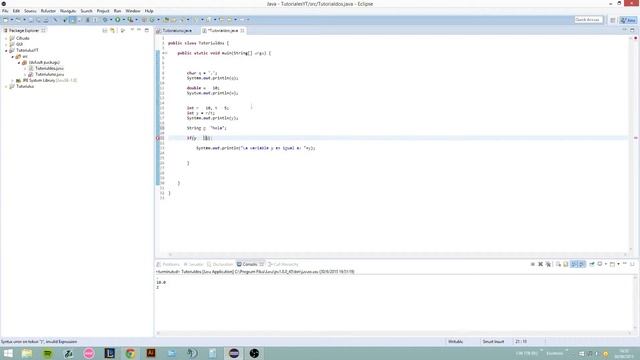The width and height of the screenshot is (640, 360).
Task: Click in the Quick Access search field
Action: 588,20
